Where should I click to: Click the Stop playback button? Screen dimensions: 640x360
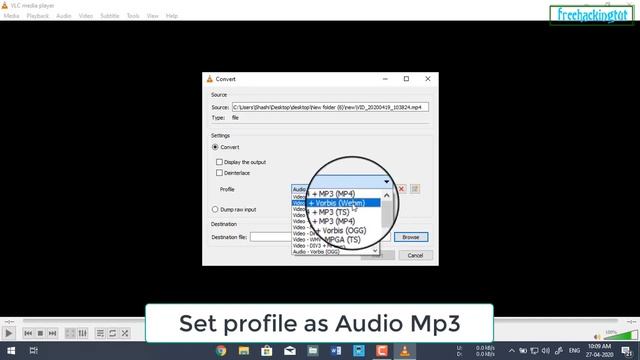pyautogui.click(x=40, y=333)
